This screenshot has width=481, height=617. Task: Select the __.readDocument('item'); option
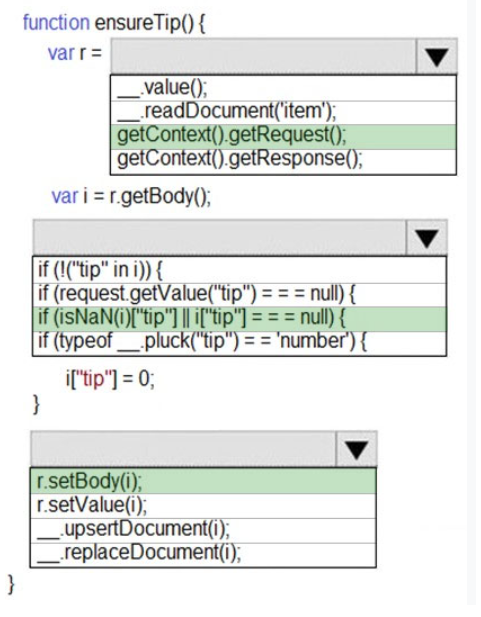(283, 113)
